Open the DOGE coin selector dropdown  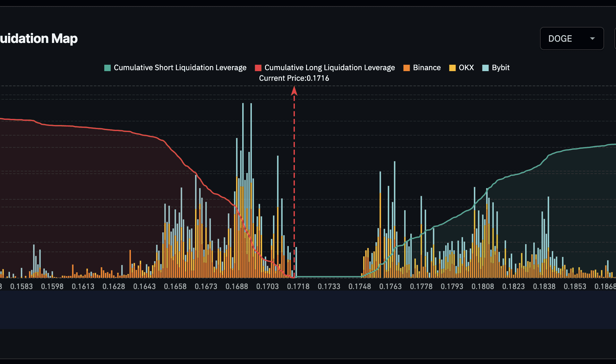pyautogui.click(x=572, y=38)
